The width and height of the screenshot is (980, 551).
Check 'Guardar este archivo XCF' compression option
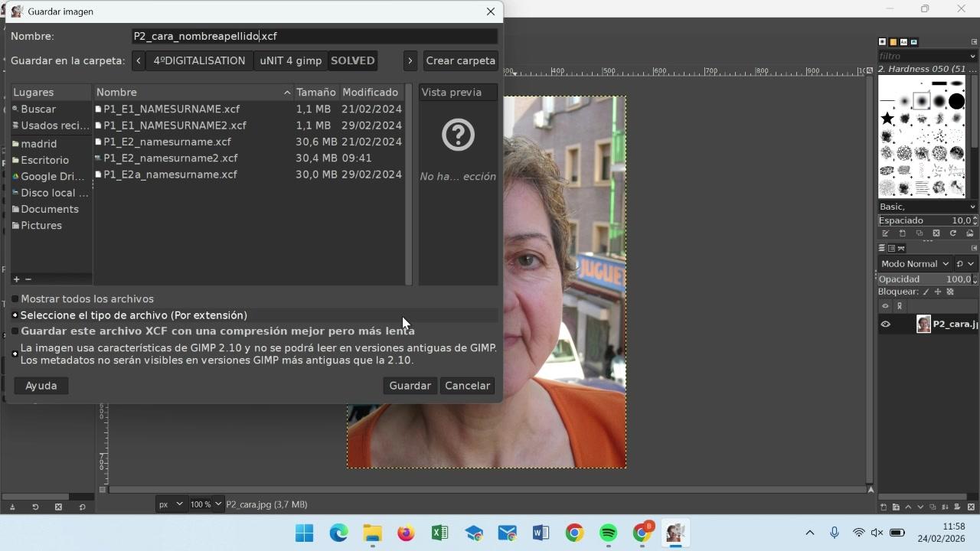(x=15, y=331)
